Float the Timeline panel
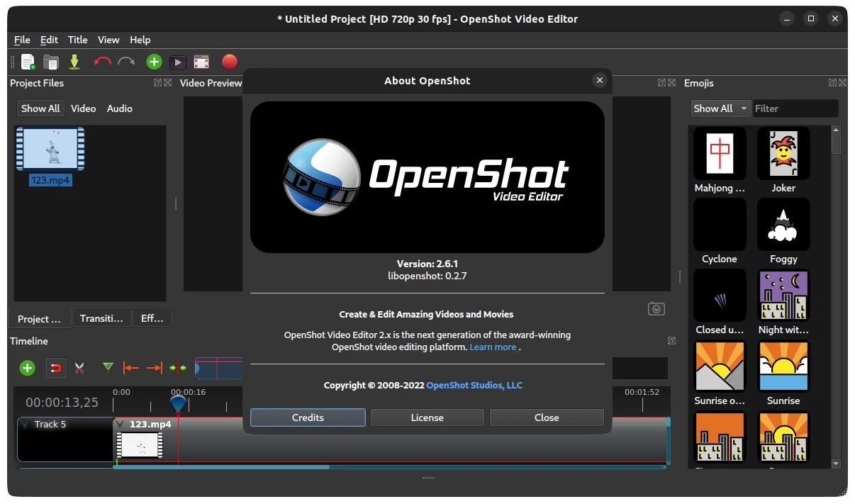 (671, 341)
